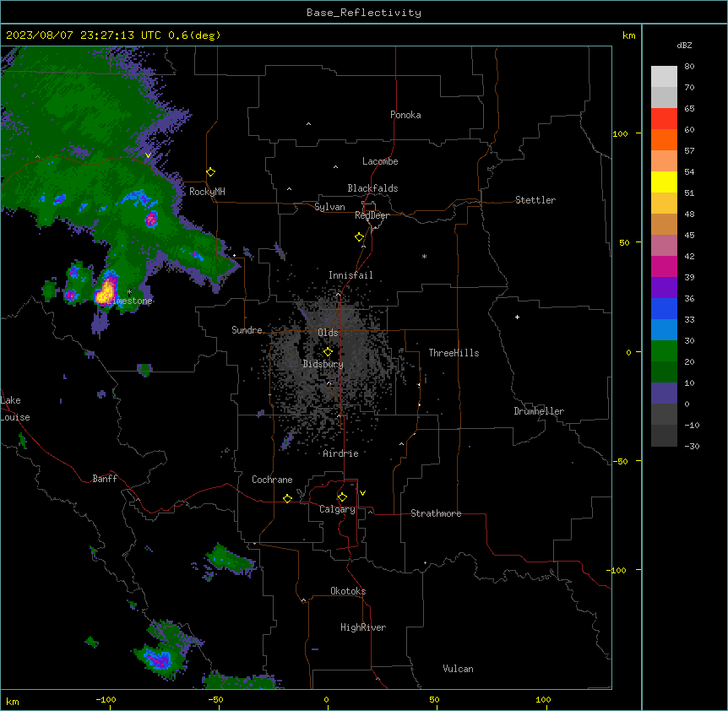The width and height of the screenshot is (728, 711).
Task: Click the white asterisk marker east of Innisfail
Action: point(424,256)
